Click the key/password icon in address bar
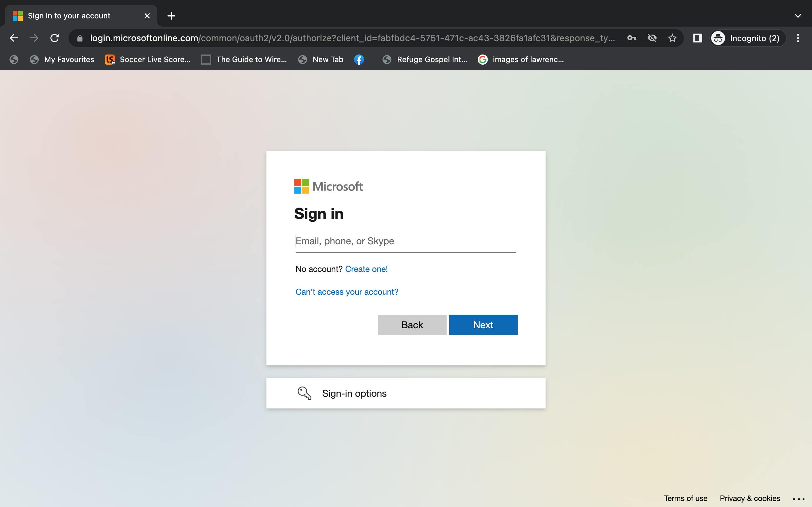 (x=631, y=38)
